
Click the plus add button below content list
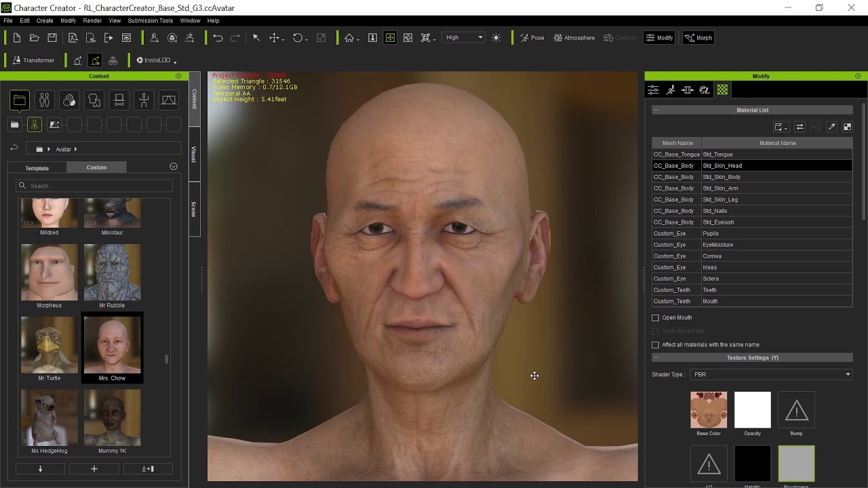[x=94, y=469]
